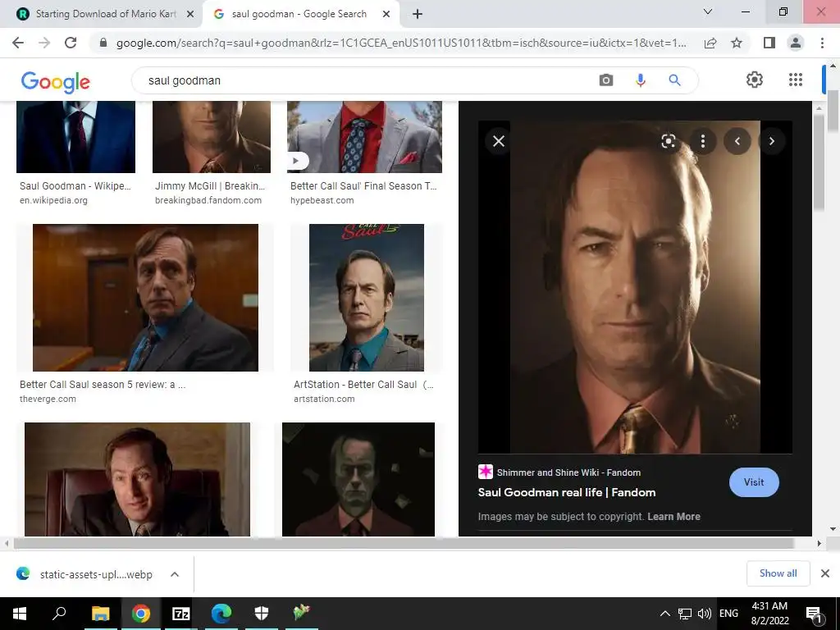Open the Windows Start menu
This screenshot has height=630, width=840.
pyautogui.click(x=20, y=614)
